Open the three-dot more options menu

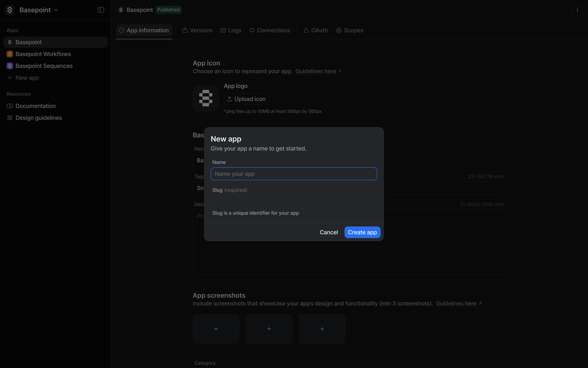click(x=577, y=10)
